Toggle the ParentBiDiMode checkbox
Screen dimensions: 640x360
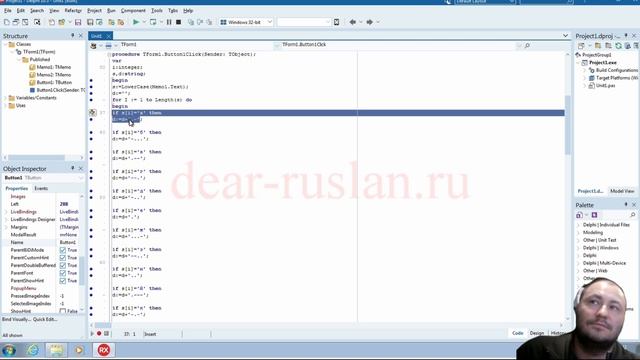(x=62, y=250)
